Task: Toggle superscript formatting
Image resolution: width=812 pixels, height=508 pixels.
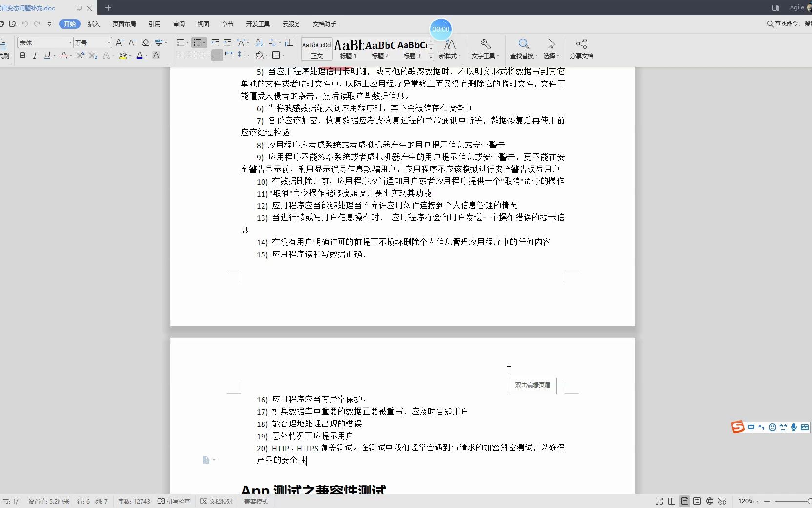Action: pos(81,56)
